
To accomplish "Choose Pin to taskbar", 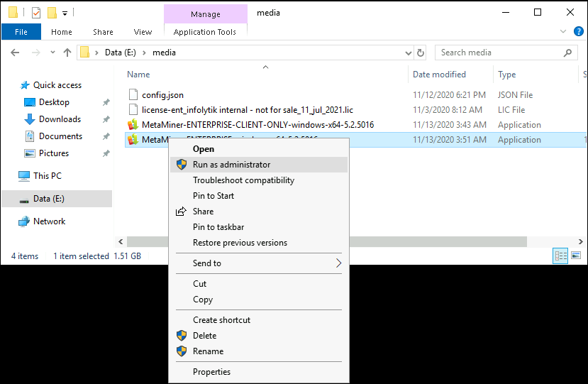I will pos(259,226).
